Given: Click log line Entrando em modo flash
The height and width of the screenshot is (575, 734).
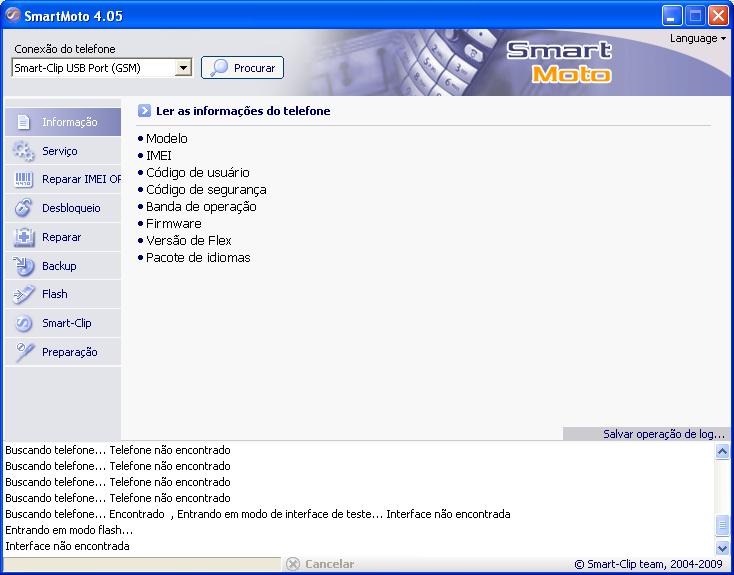Looking at the screenshot, I should click(x=69, y=531).
